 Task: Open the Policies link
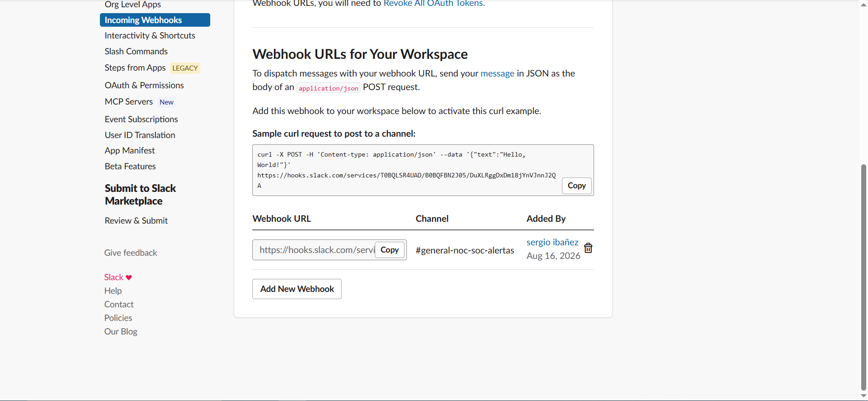click(118, 318)
